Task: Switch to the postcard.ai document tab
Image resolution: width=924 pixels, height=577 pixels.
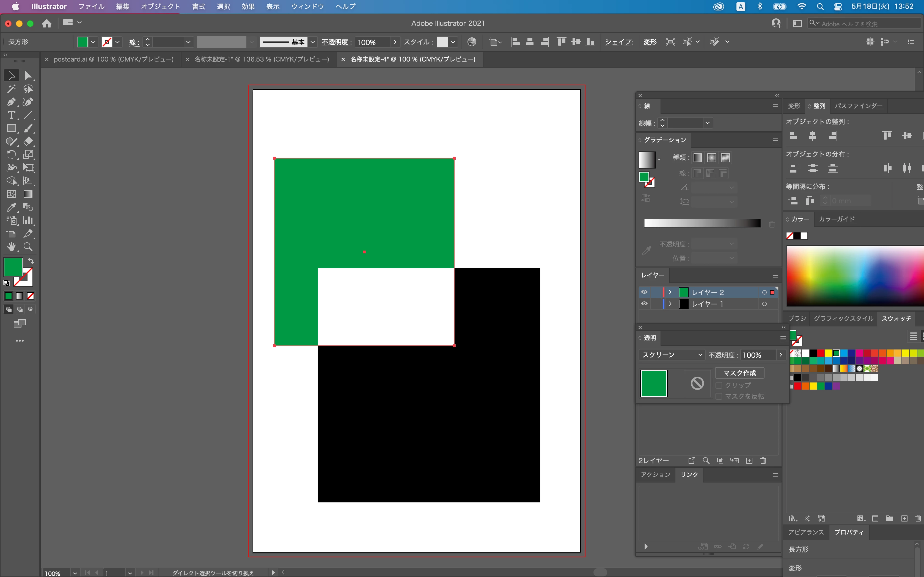Action: coord(113,59)
